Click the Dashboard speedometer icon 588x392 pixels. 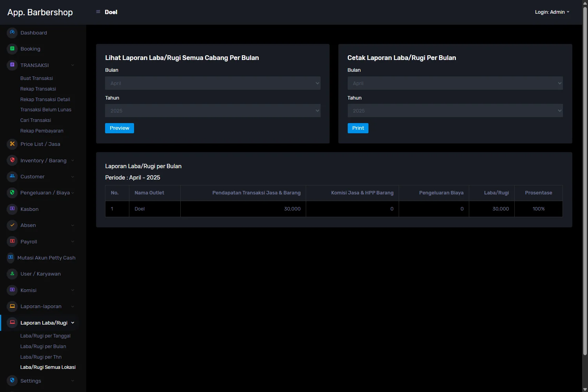pos(12,33)
